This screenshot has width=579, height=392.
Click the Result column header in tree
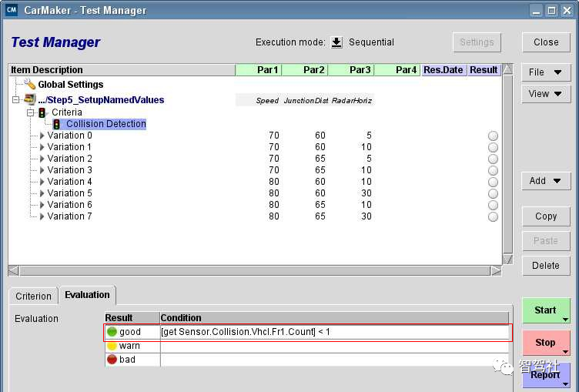pos(484,70)
